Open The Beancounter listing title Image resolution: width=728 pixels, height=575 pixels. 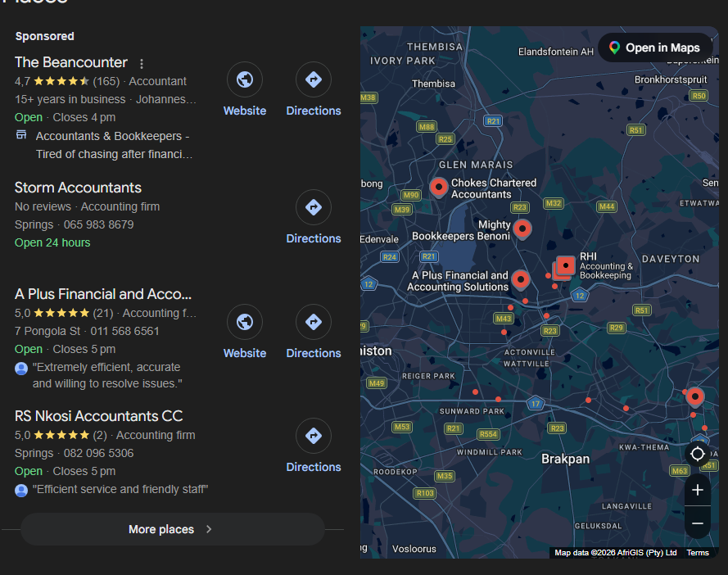click(x=71, y=62)
